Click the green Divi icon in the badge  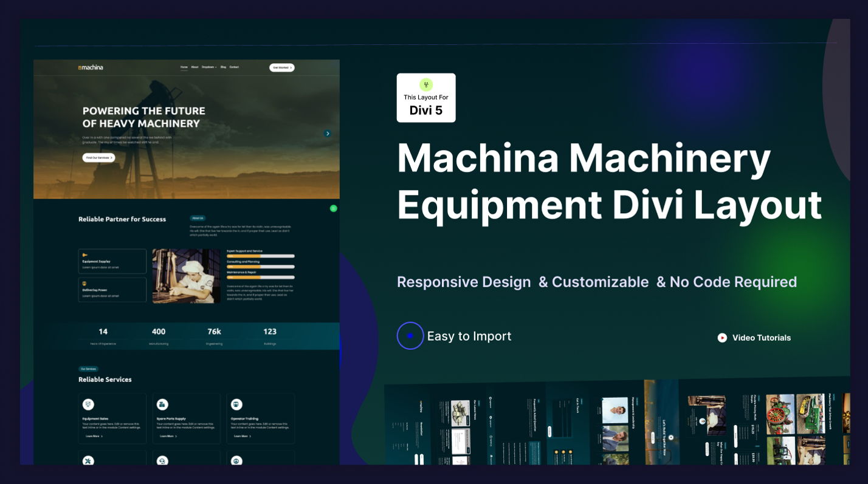(x=426, y=84)
